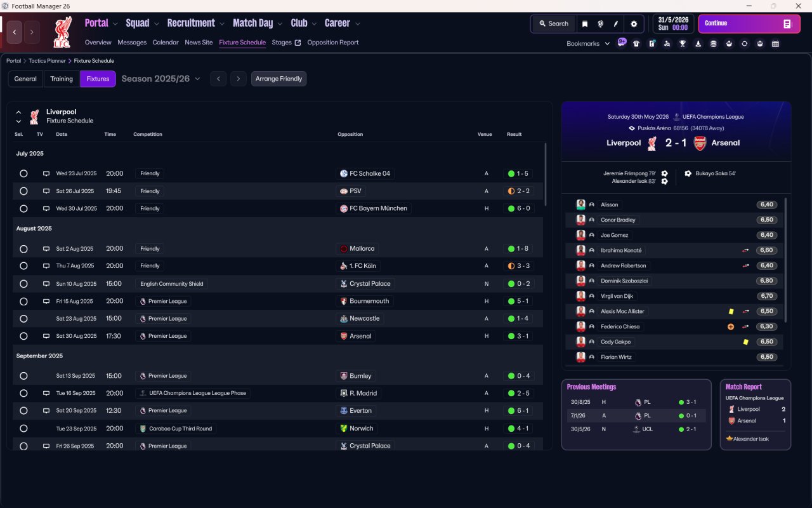The height and width of the screenshot is (508, 812).
Task: Click the Liverpool crest in match header
Action: [x=652, y=143]
